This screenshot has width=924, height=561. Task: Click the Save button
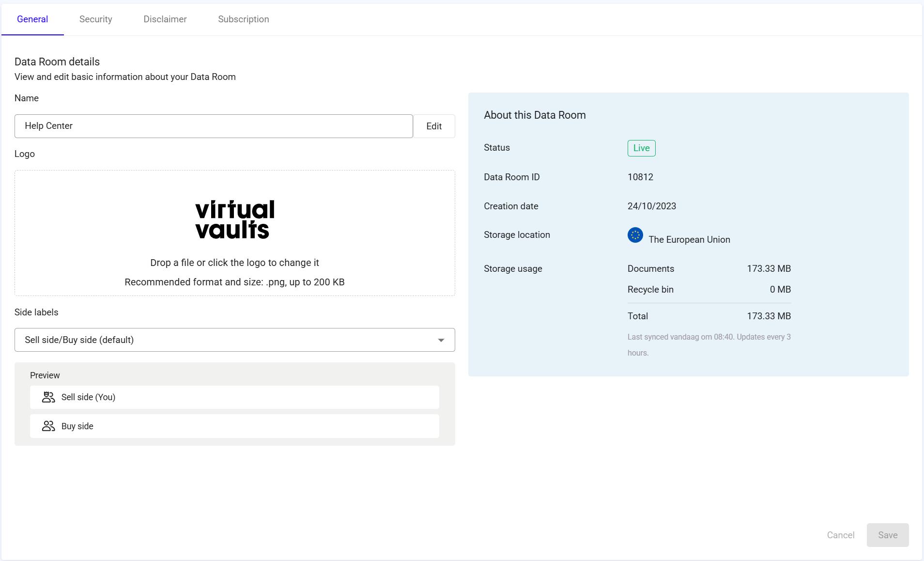888,535
